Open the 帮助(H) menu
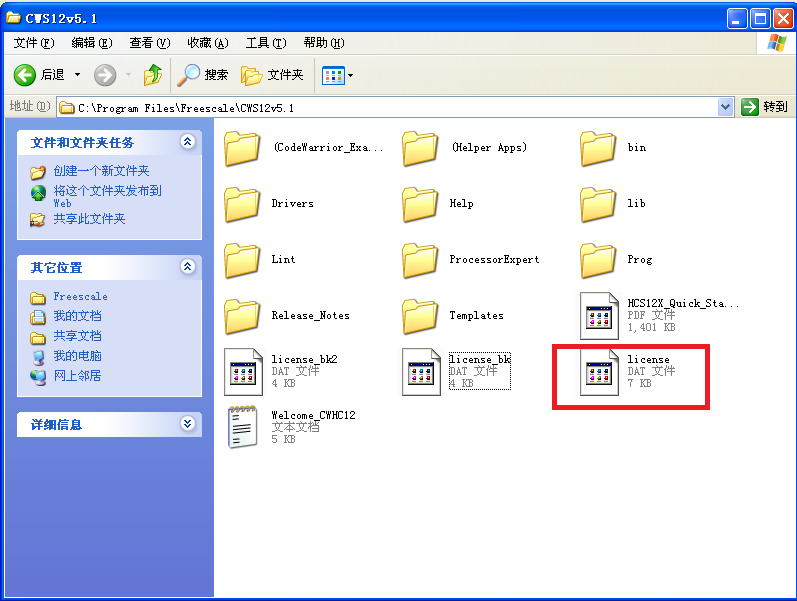 point(324,43)
